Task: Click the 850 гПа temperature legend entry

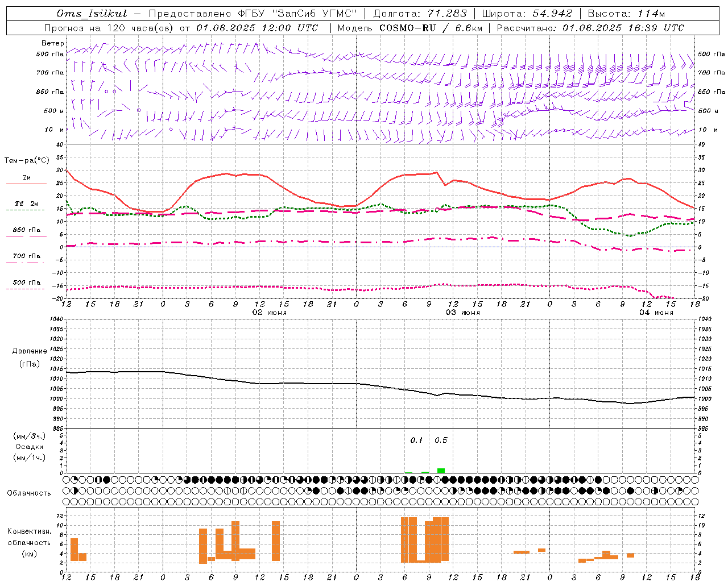Action: click(x=26, y=230)
